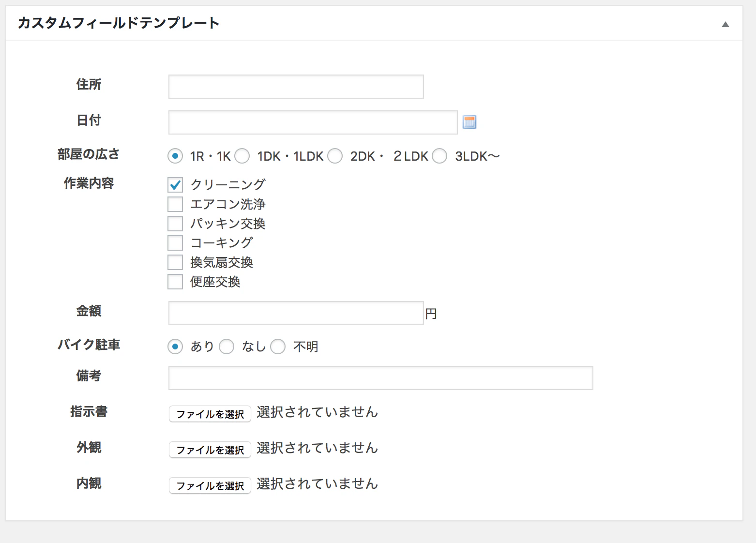The width and height of the screenshot is (756, 543).
Task: Click the 住所 field label
Action: tap(89, 84)
